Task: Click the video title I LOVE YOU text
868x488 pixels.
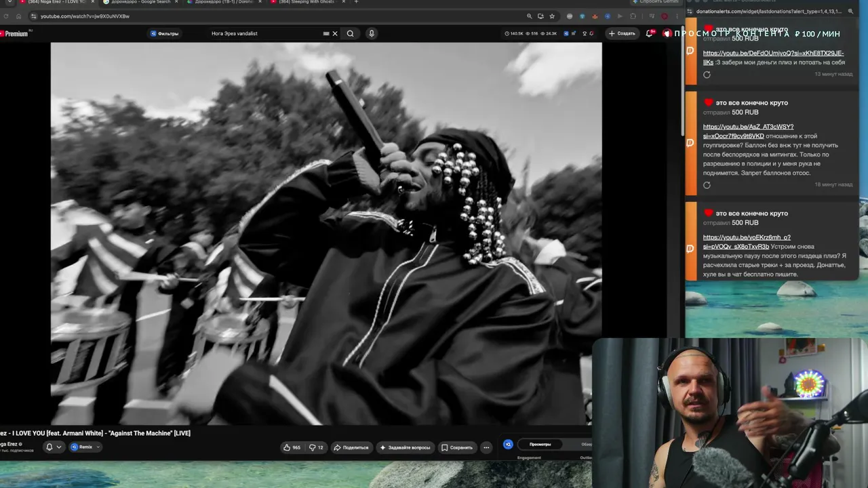Action: click(x=95, y=433)
